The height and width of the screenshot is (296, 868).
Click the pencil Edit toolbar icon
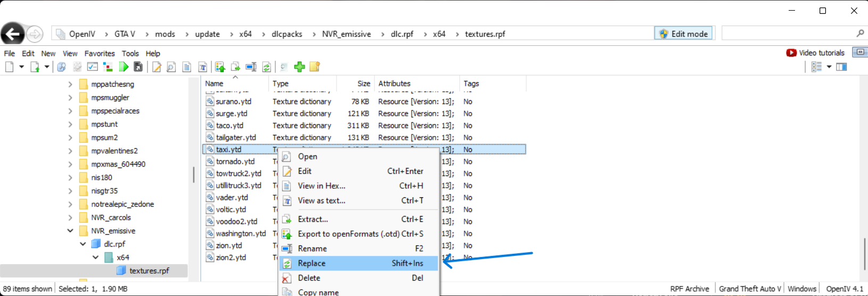[x=157, y=67]
